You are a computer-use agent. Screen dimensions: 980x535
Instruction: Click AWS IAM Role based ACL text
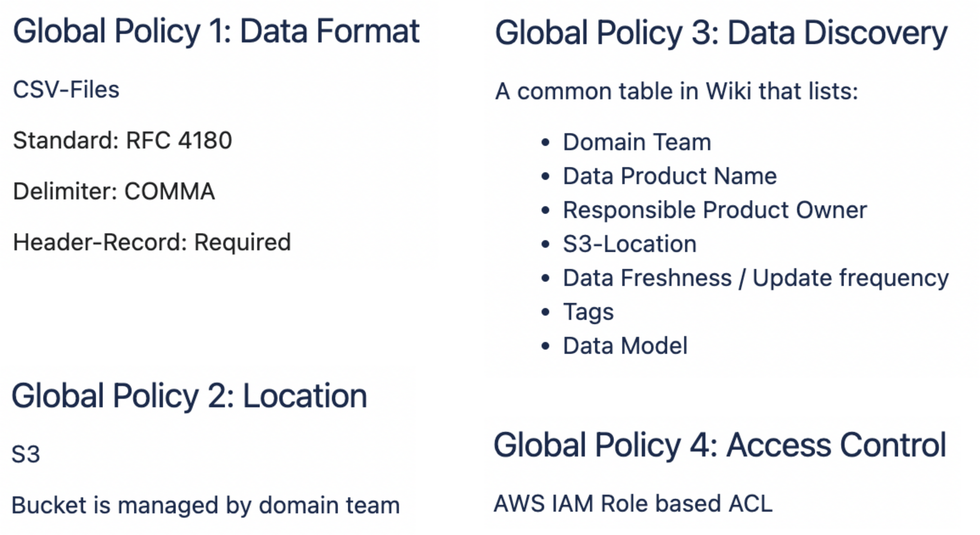pyautogui.click(x=633, y=504)
